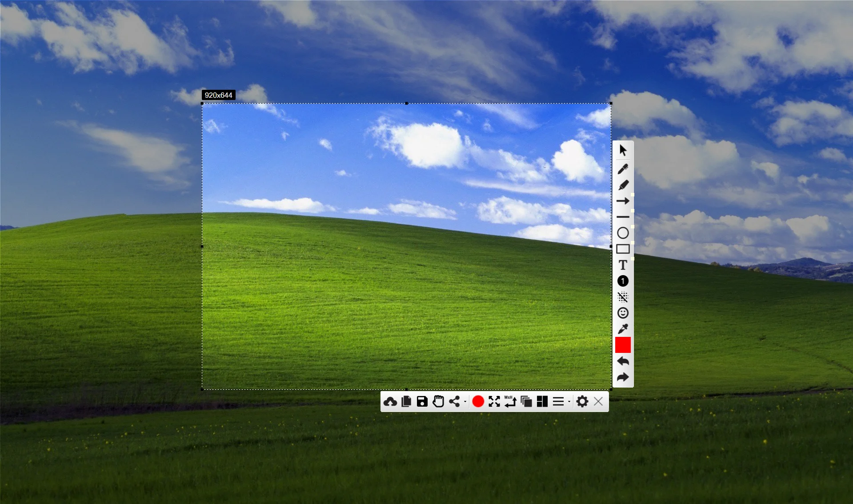The width and height of the screenshot is (853, 504).
Task: Start screen recording with red button
Action: click(478, 402)
